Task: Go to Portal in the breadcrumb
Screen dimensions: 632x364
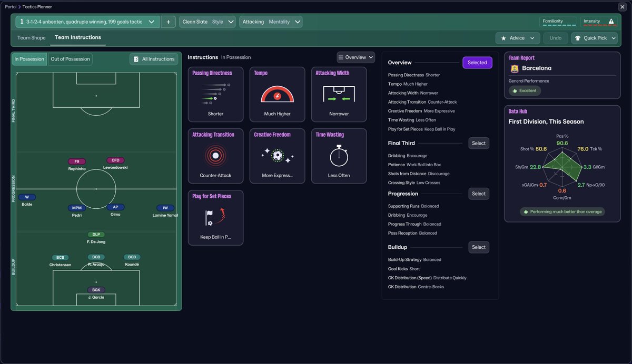Action: [x=11, y=7]
